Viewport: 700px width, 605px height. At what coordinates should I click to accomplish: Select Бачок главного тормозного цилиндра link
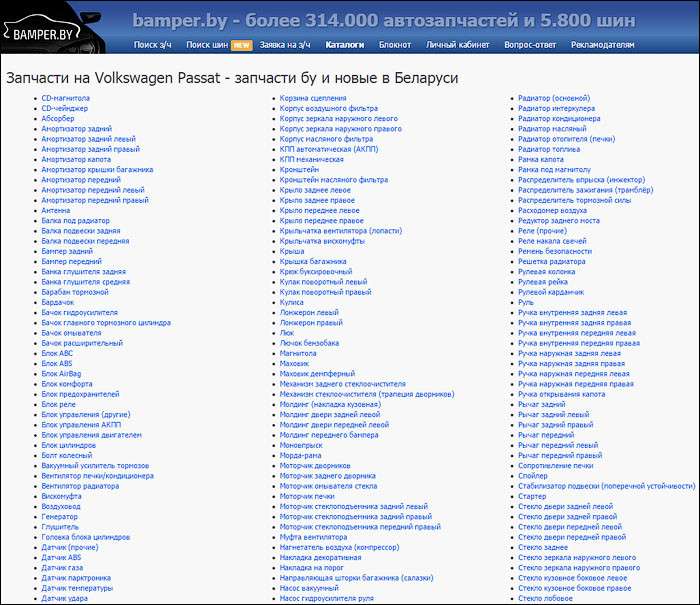[106, 322]
